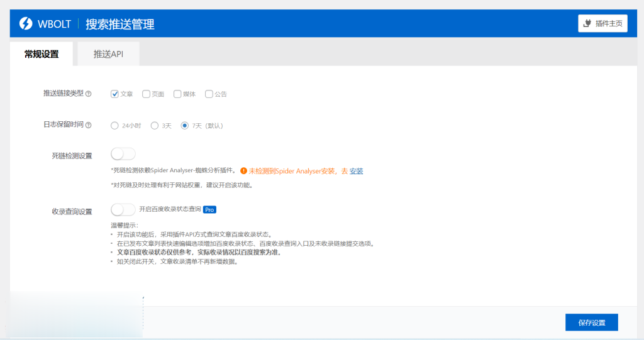Image resolution: width=644 pixels, height=340 pixels.
Task: Click the 日志保留时间 label
Action: [64, 124]
